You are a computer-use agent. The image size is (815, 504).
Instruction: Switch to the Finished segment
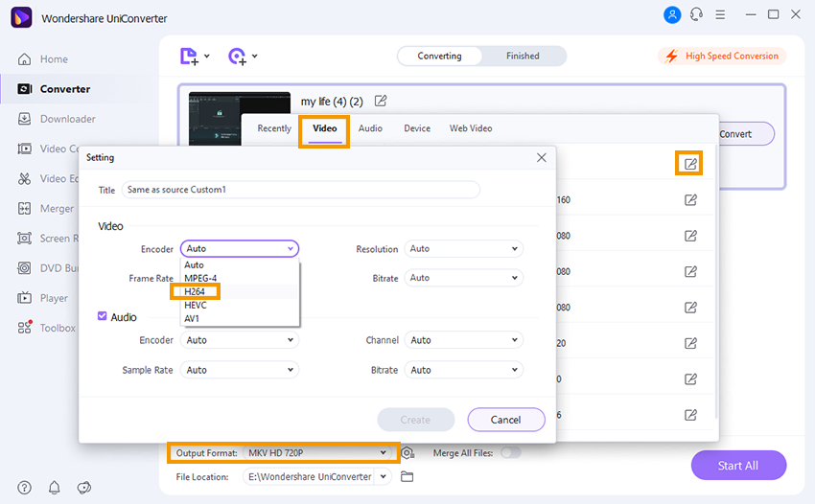[x=523, y=57]
